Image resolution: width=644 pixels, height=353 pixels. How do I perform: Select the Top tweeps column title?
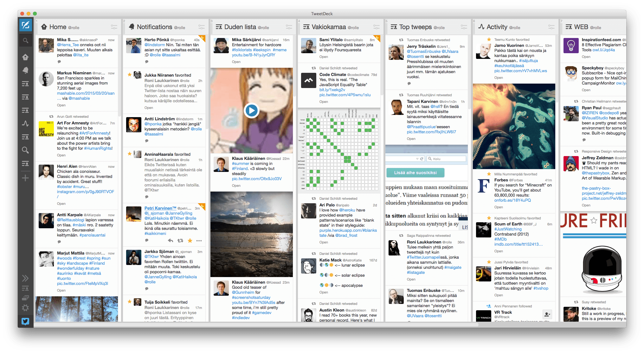[415, 27]
